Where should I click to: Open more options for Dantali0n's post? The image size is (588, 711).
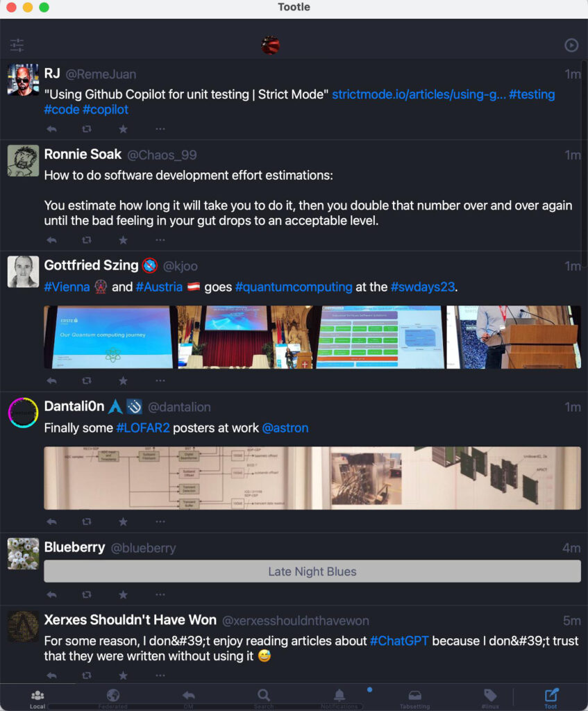[x=160, y=521]
